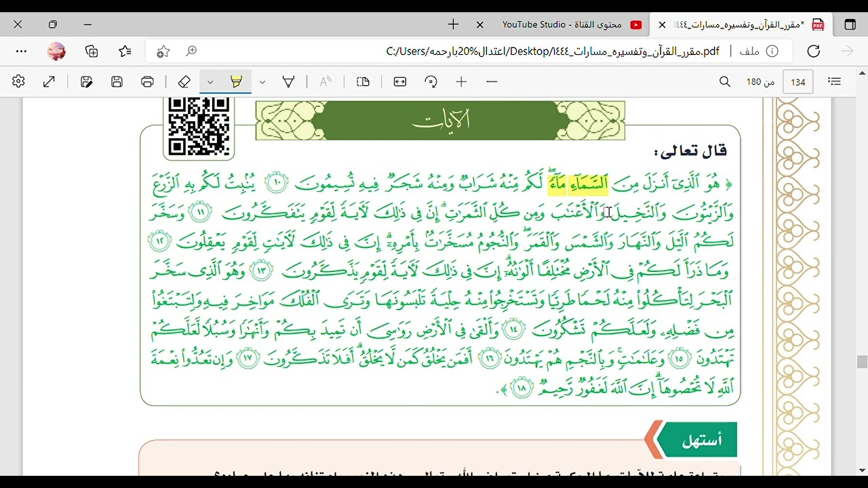Expand the Draw tool options arrow
868x488 pixels.
pyautogui.click(x=262, y=82)
